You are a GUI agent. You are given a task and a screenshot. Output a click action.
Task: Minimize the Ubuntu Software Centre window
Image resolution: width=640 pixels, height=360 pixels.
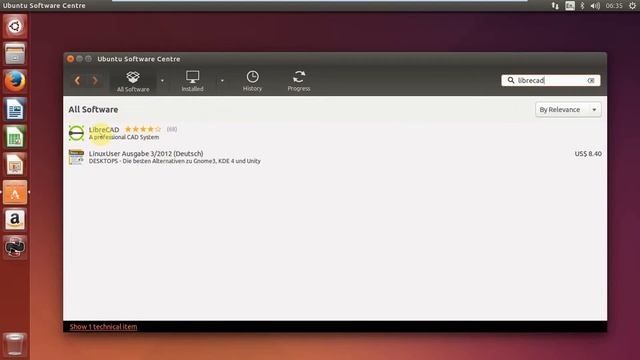click(80, 59)
